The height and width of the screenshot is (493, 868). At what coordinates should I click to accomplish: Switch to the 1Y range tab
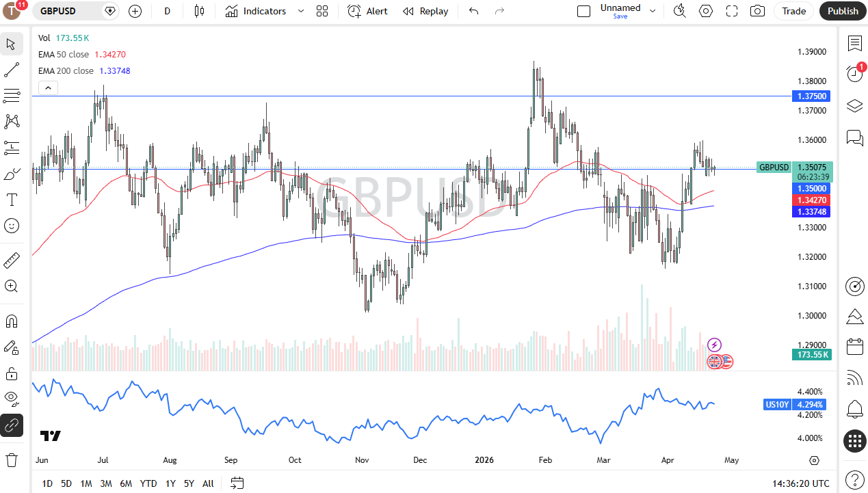pyautogui.click(x=170, y=483)
